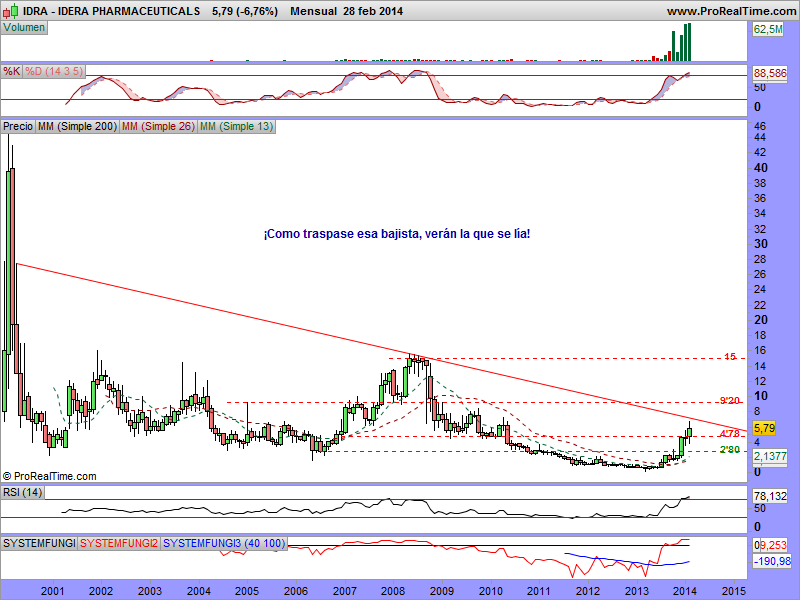
Task: Open the Volumen indicator label
Action: coord(24,28)
